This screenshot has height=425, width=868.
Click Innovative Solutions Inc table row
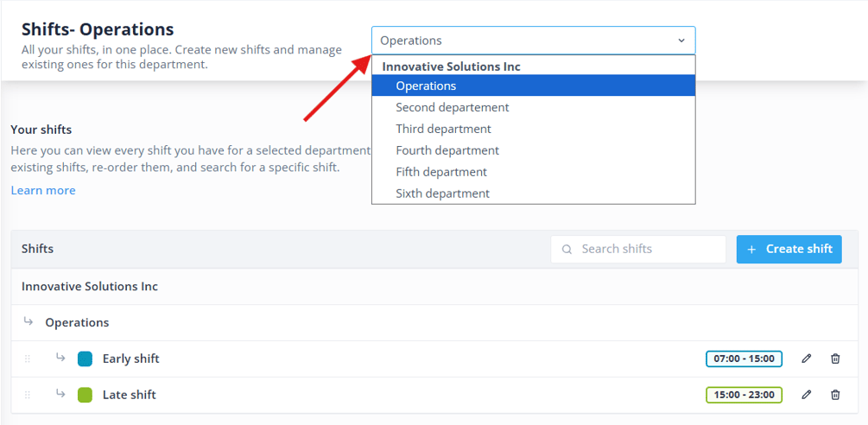(x=434, y=287)
